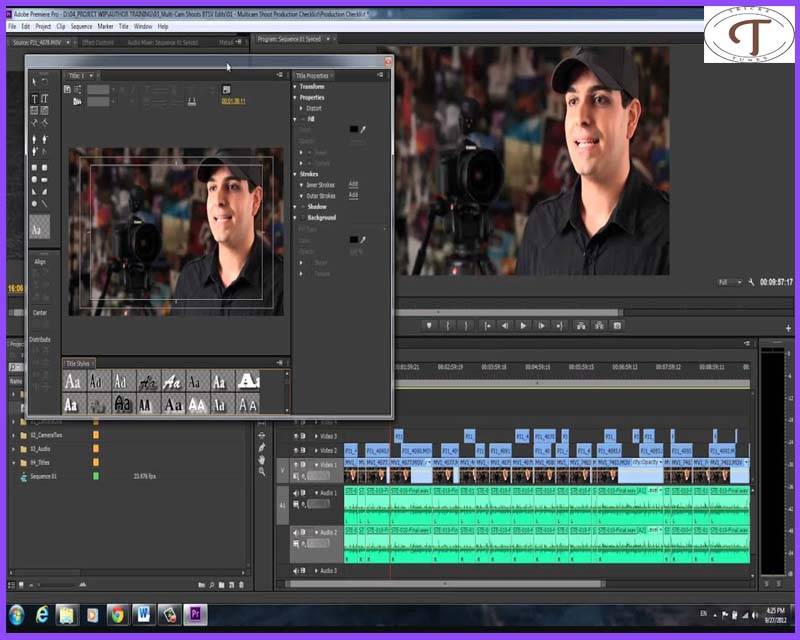Mute the Audio 3 track speaker
This screenshot has height=640, width=800.
295,571
